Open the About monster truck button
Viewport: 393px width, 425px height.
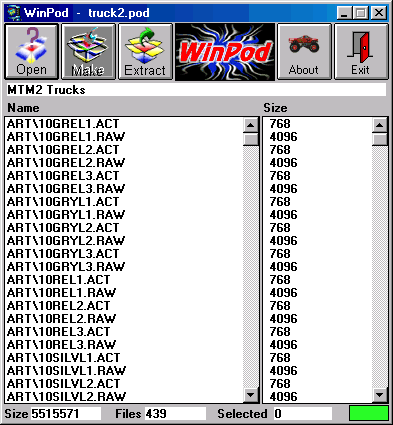pos(304,52)
